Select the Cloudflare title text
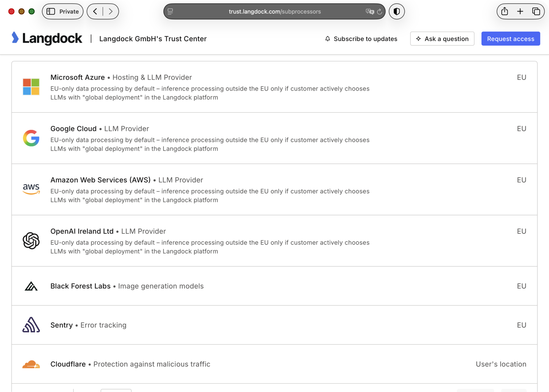 click(x=68, y=364)
